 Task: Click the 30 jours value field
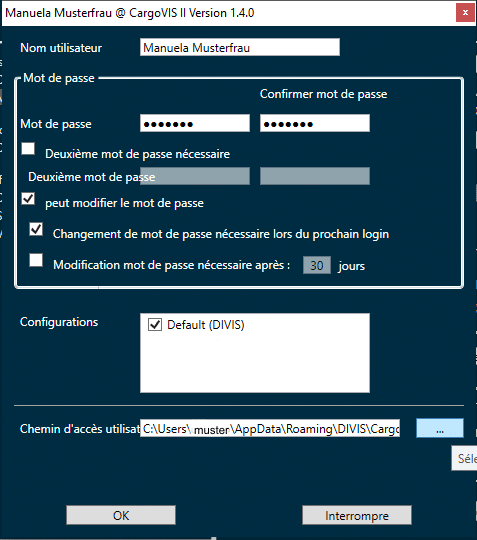317,265
